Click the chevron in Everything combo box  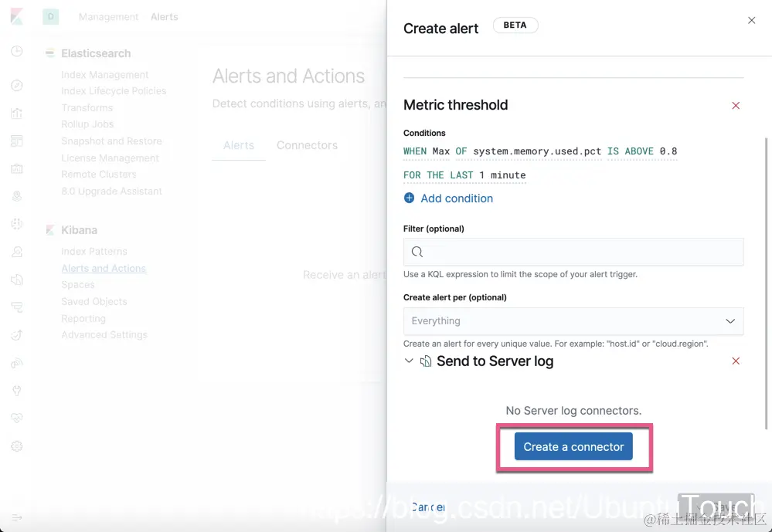[730, 321]
